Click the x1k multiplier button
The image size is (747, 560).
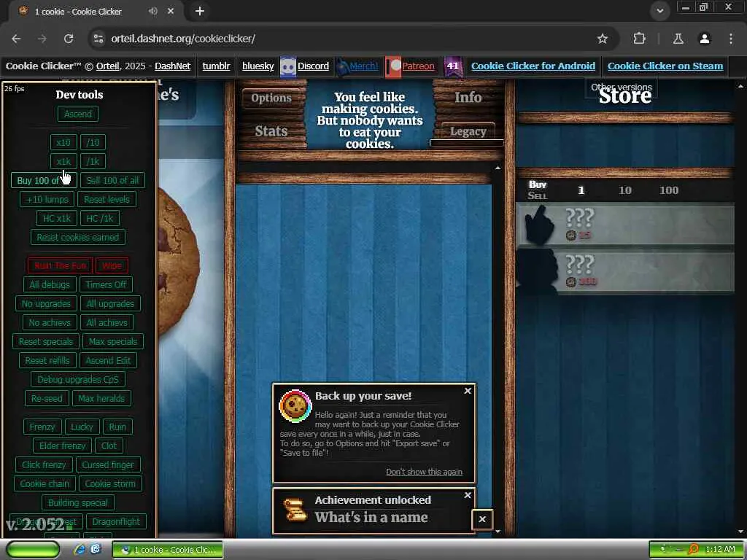click(63, 161)
